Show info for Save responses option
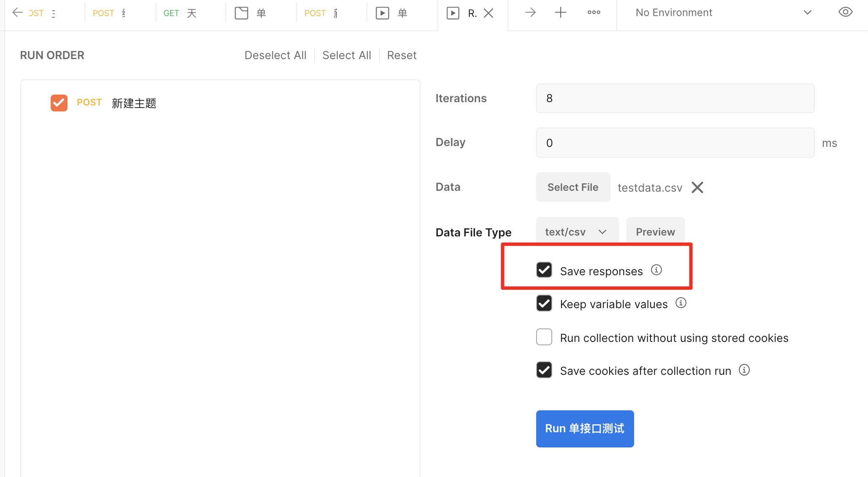This screenshot has height=477, width=868. tap(656, 270)
